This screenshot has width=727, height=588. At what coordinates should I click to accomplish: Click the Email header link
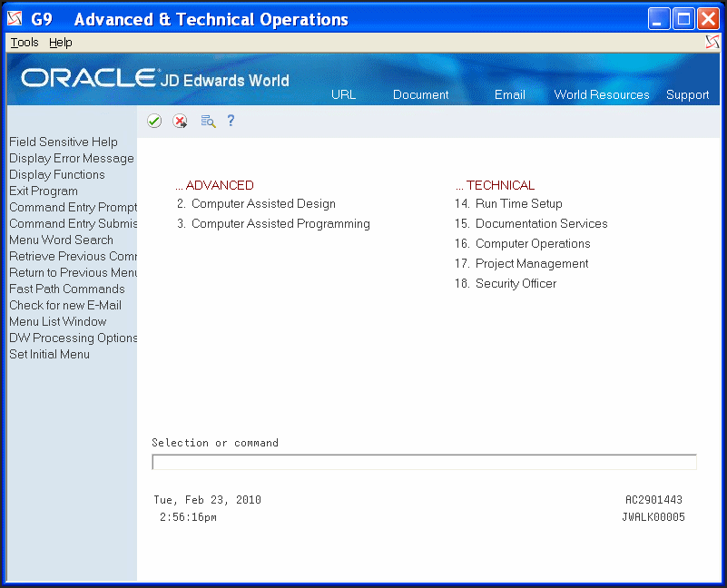tap(509, 94)
